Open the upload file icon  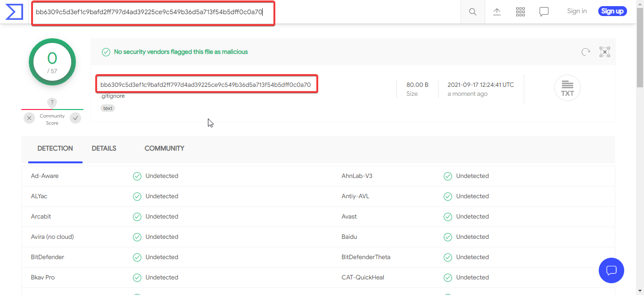(497, 12)
